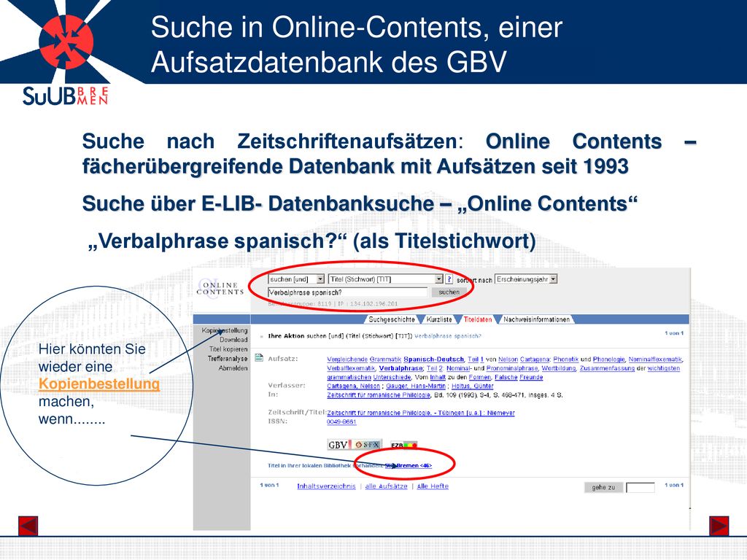Screen dimensions: 747x560
Task: Click the 'SuB Bremen <46>' library link
Action: pos(409,466)
